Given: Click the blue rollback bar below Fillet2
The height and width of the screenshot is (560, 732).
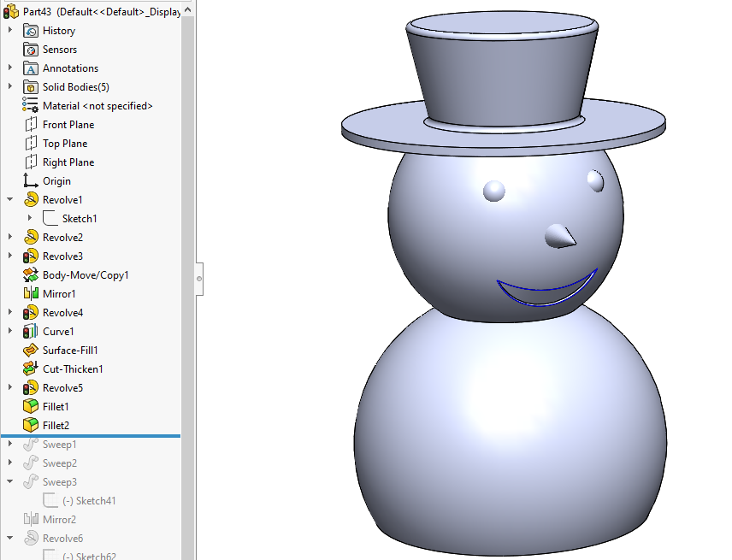Looking at the screenshot, I should pos(91,436).
